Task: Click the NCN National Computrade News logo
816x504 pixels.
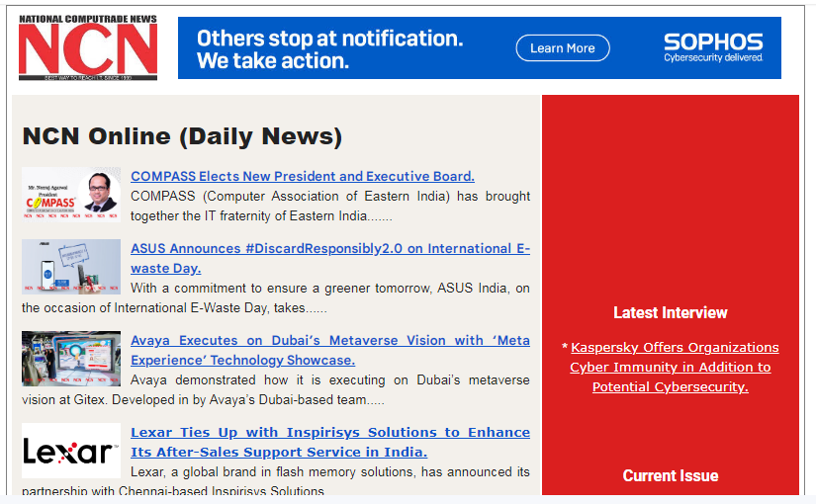Action: click(88, 47)
